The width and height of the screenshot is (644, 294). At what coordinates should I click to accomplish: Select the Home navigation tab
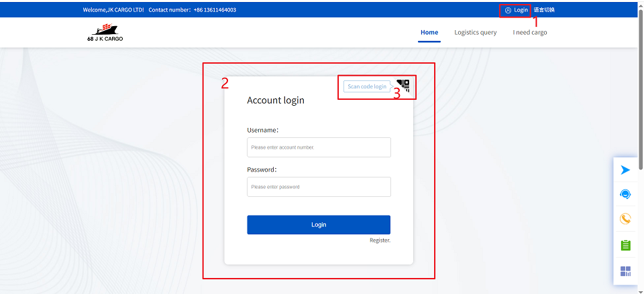(x=429, y=32)
